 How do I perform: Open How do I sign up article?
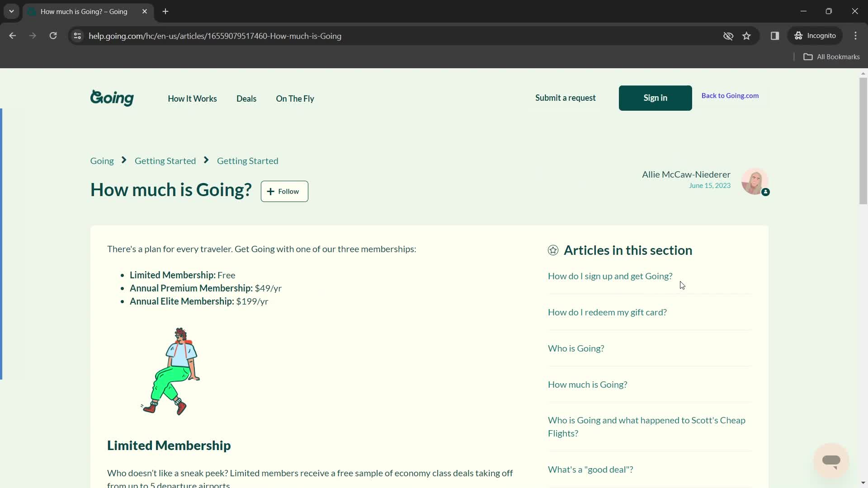pyautogui.click(x=610, y=276)
